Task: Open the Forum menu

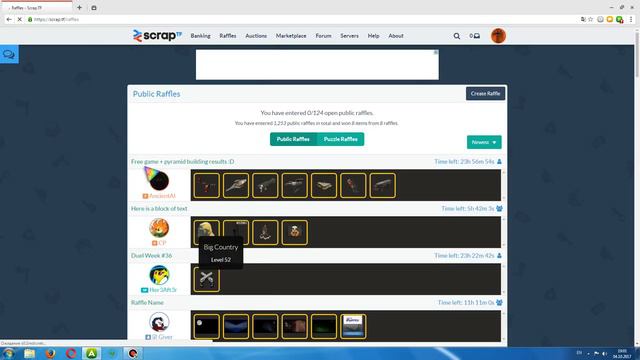Action: 323,36
